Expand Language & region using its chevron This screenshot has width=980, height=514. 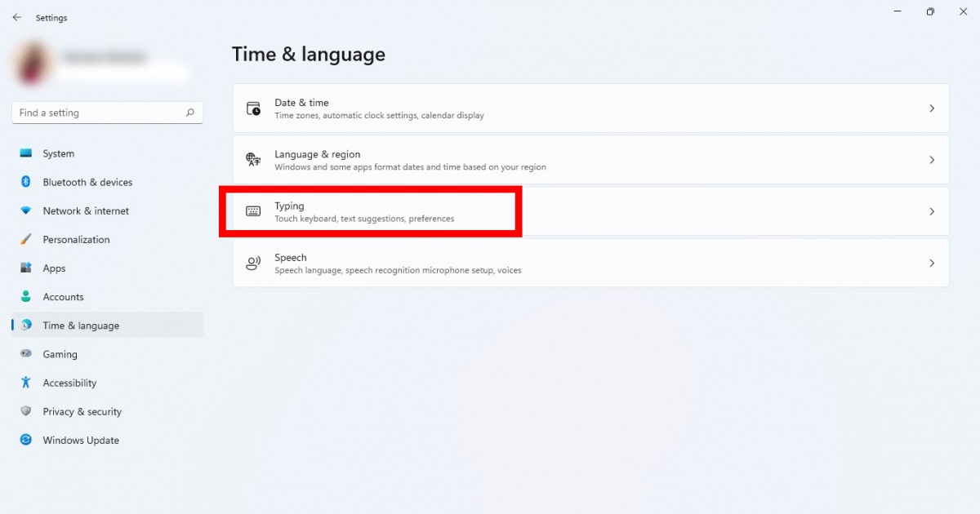point(932,160)
